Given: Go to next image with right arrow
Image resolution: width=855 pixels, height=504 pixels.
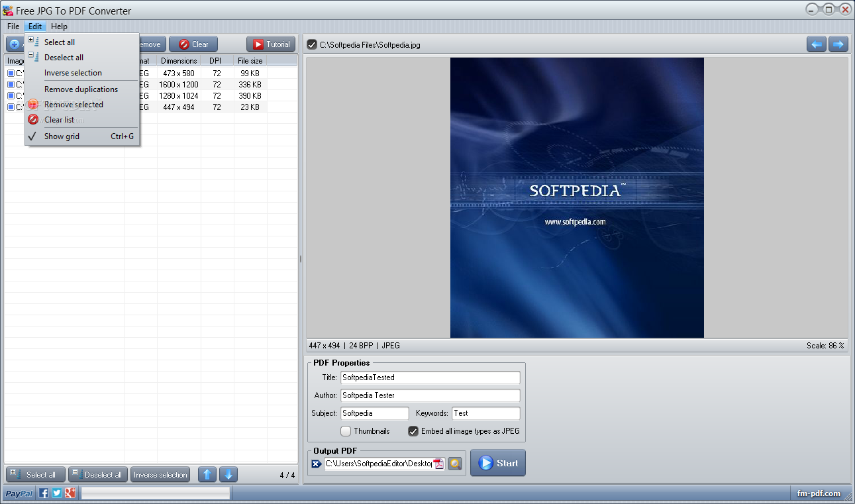Looking at the screenshot, I should [x=839, y=44].
